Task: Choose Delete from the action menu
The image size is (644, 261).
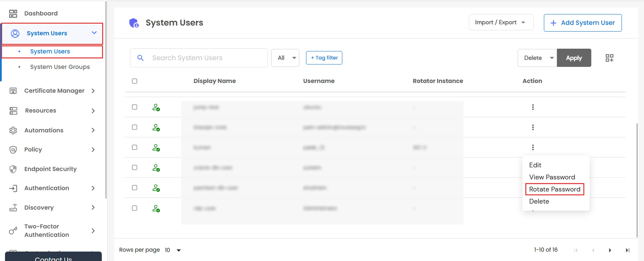Action: (539, 201)
